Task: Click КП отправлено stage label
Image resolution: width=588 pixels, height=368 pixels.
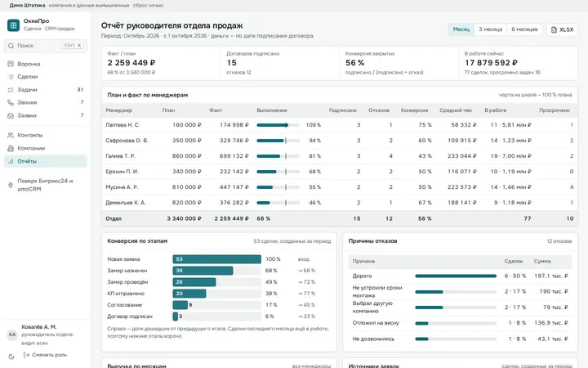Action: click(126, 294)
